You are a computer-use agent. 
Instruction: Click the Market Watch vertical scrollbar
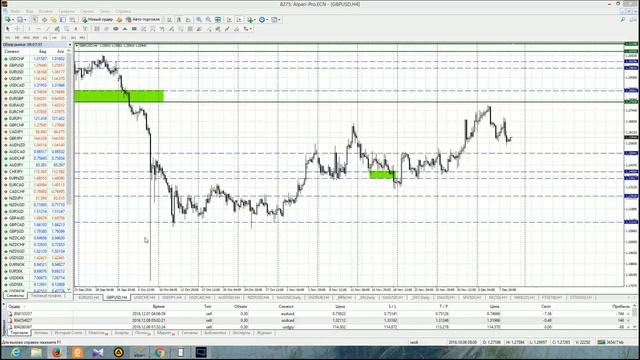point(69,171)
